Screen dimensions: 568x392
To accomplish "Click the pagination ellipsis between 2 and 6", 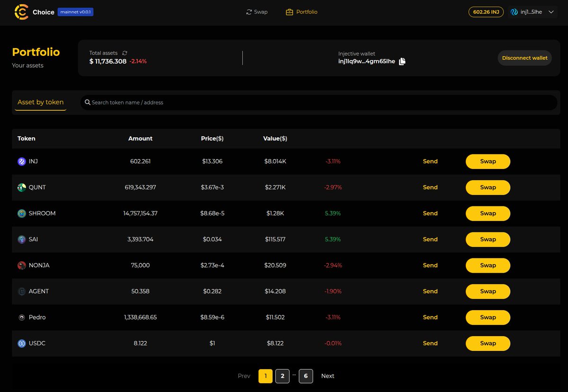I will (294, 374).
